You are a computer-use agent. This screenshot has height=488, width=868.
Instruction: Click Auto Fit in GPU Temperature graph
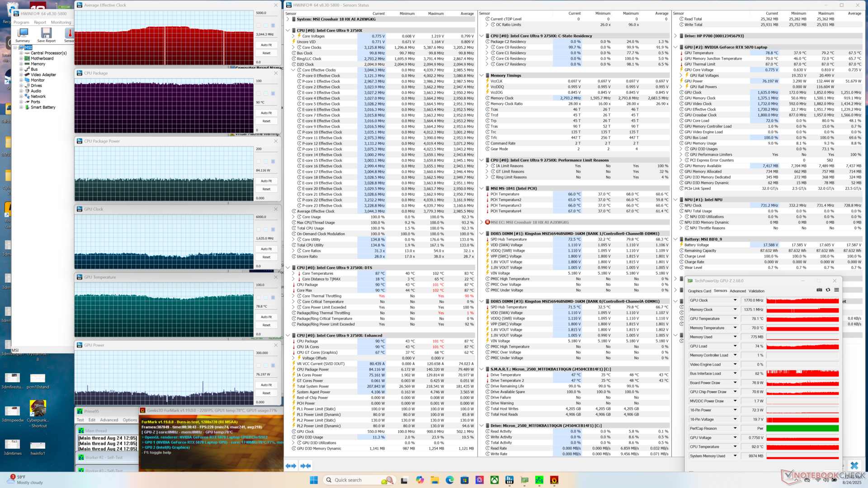pyautogui.click(x=266, y=317)
